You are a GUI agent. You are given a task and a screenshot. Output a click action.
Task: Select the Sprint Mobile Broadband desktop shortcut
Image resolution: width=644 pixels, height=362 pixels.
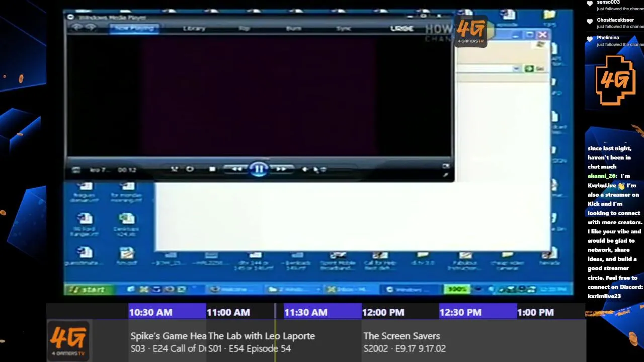[x=338, y=262]
